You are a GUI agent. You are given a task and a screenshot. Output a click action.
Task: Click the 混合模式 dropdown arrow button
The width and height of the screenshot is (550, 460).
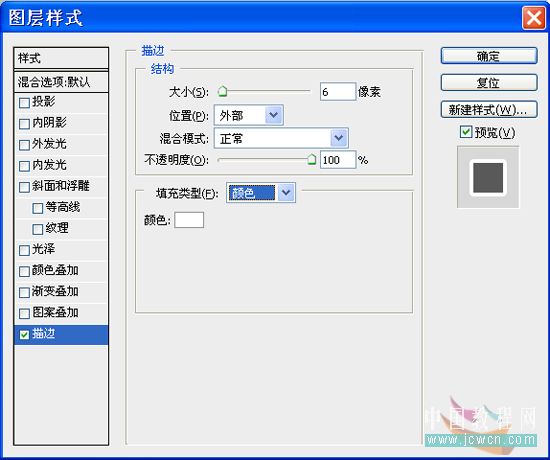click(x=339, y=138)
